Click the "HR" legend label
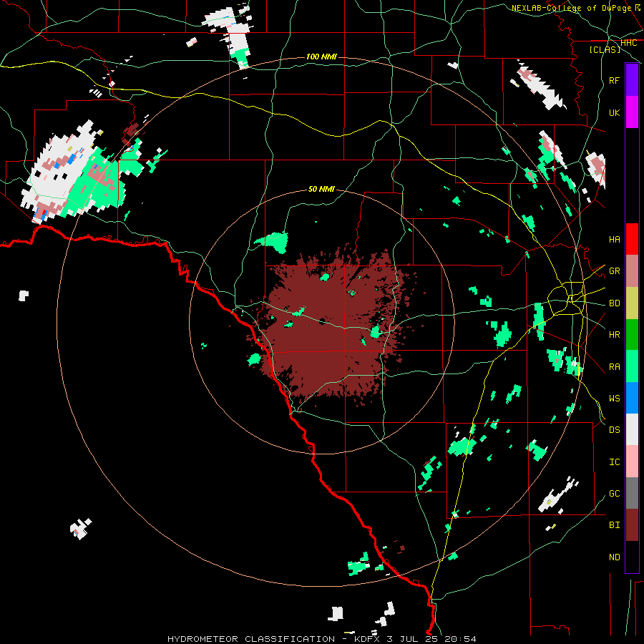644x644 pixels. tap(615, 335)
